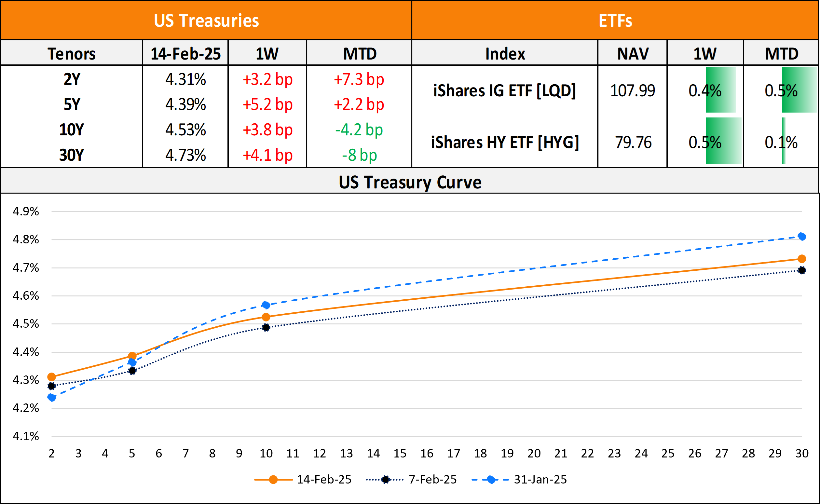Click the 4.9% y-axis label
Viewport: 820px width, 504px height.
click(x=26, y=211)
